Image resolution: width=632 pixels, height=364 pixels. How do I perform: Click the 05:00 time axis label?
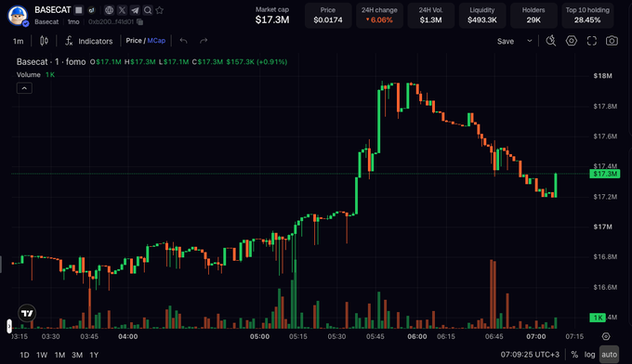pyautogui.click(x=259, y=336)
